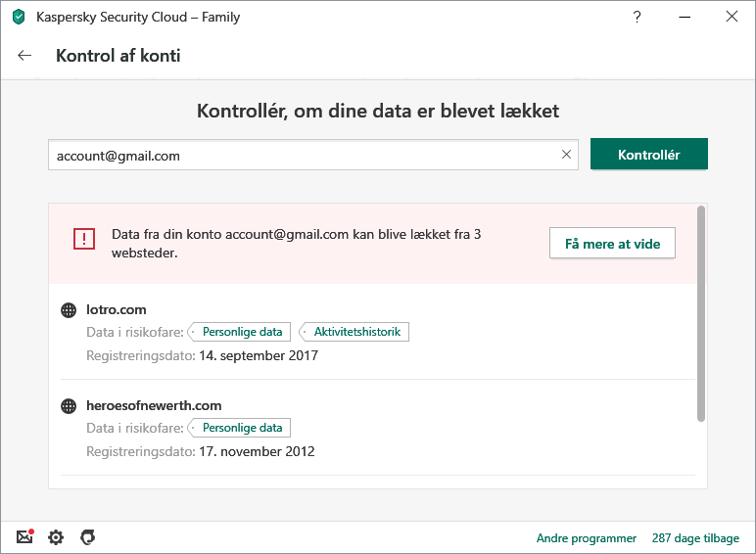Select Personlige data tag under heroesofnewerth.com
Screen dimensions: 756x554
coord(242,428)
